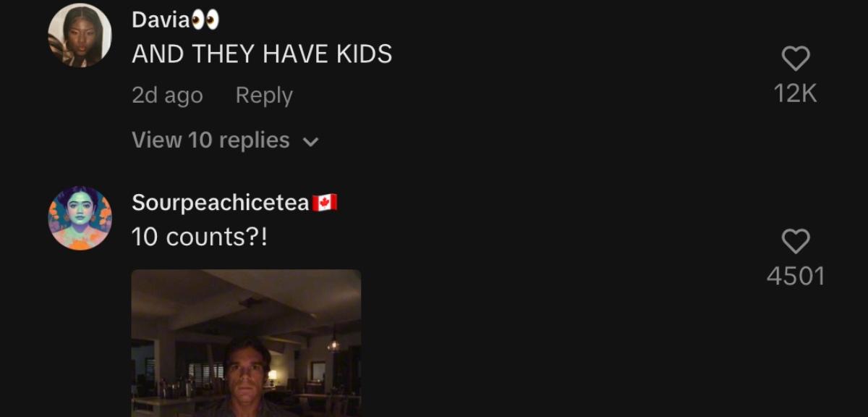The height and width of the screenshot is (417, 868).
Task: Click the 2d ago timestamp
Action: 167,96
